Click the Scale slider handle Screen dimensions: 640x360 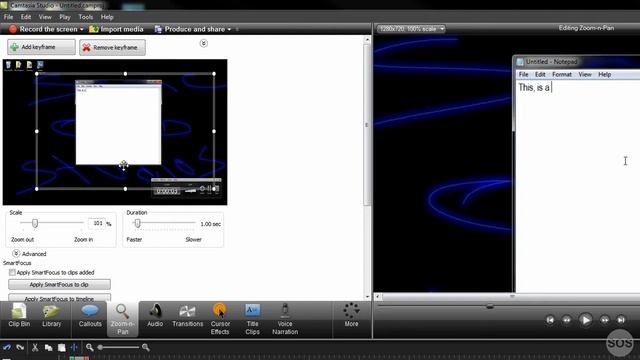click(35, 223)
